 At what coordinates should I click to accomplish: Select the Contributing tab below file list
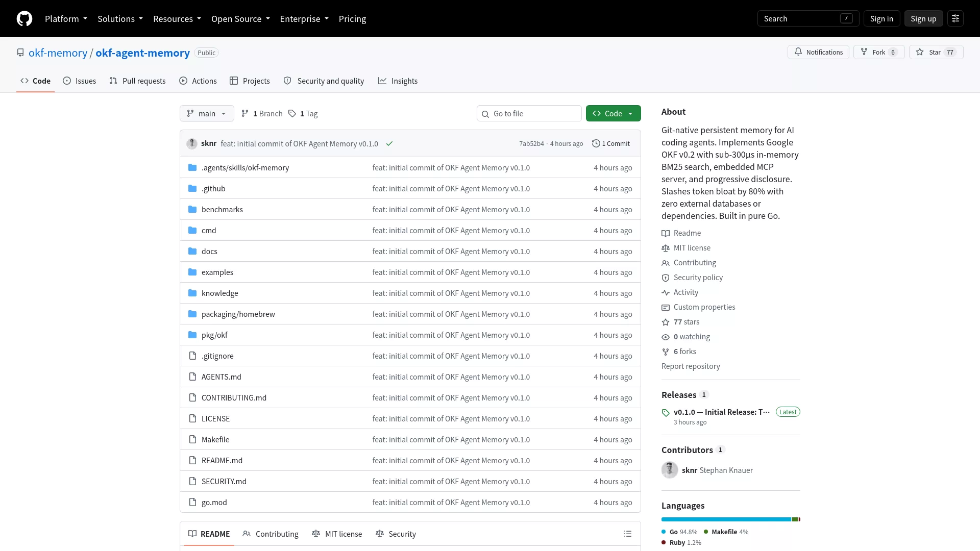[271, 534]
